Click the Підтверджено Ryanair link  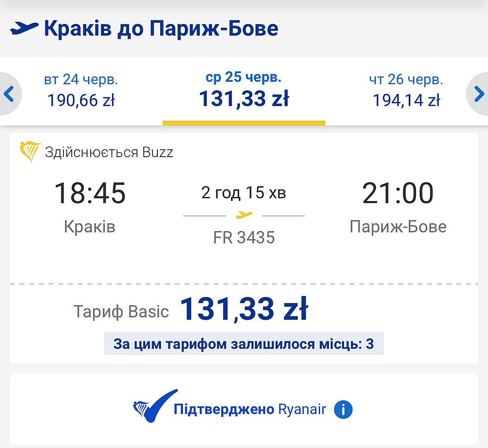point(250,409)
